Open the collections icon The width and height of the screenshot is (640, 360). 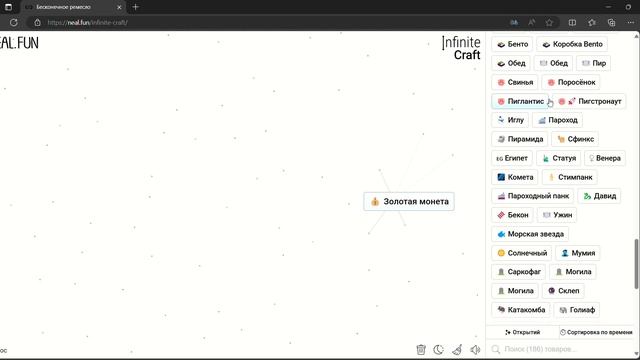click(611, 22)
